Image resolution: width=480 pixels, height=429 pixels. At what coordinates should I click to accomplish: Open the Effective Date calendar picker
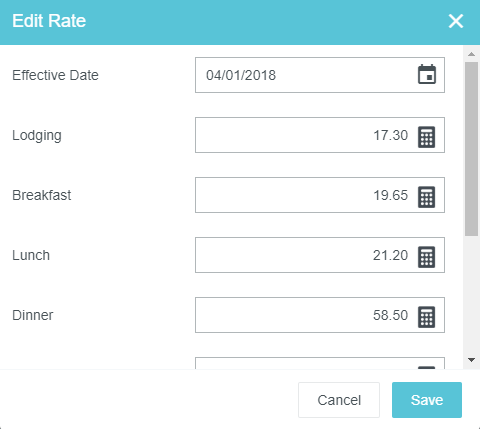[x=427, y=75]
